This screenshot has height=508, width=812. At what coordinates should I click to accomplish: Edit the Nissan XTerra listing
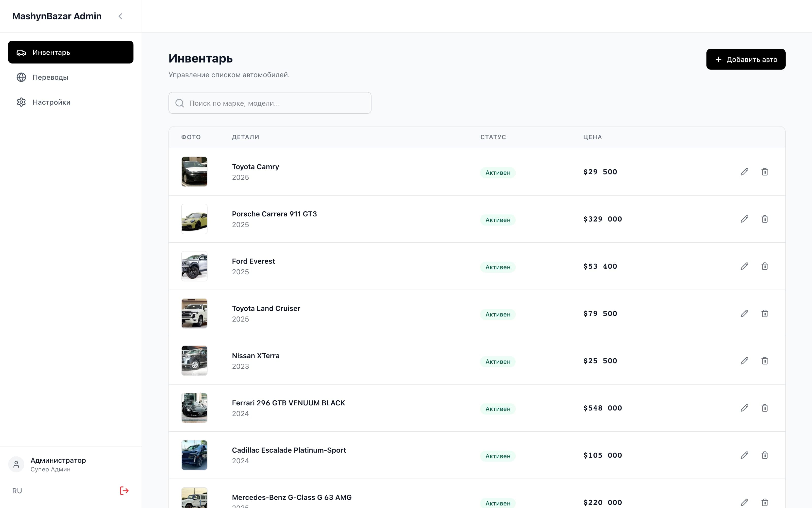744,360
